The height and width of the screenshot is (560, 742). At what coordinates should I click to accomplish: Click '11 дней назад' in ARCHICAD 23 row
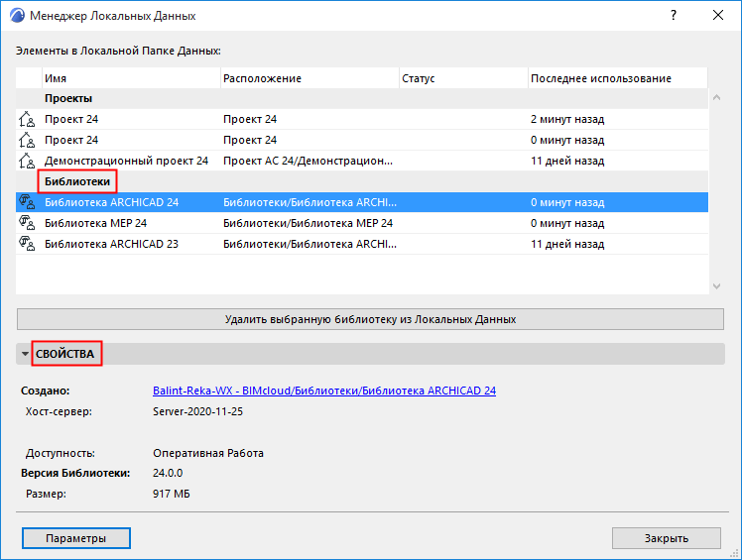click(x=567, y=244)
